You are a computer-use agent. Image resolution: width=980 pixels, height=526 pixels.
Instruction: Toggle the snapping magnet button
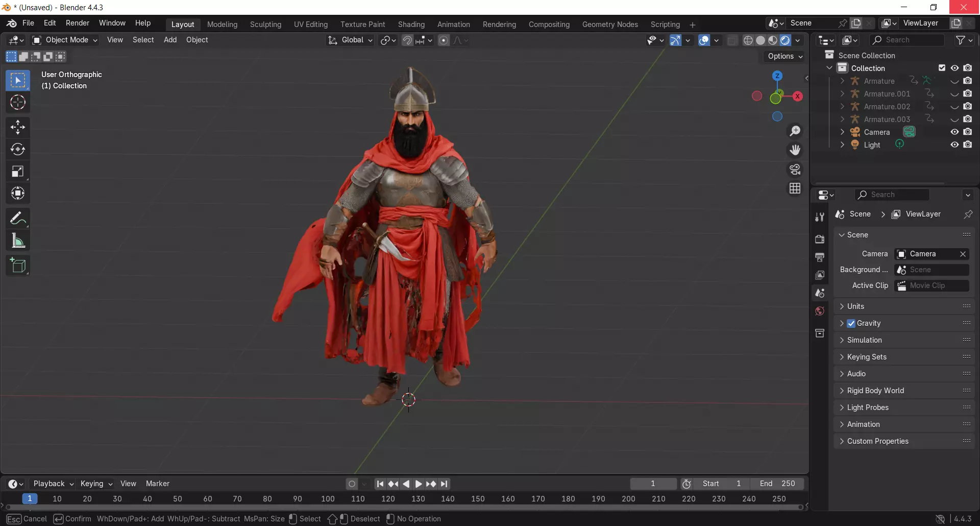click(407, 40)
